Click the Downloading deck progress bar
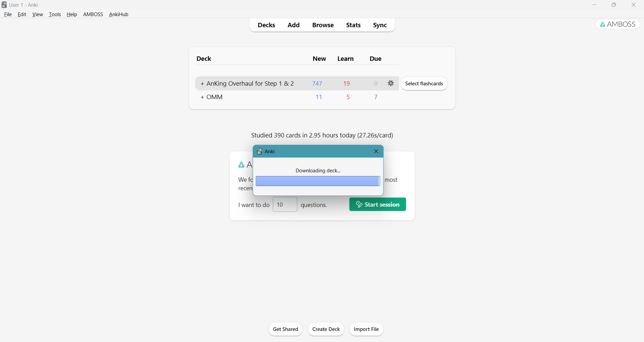The width and height of the screenshot is (644, 342). [x=317, y=181]
